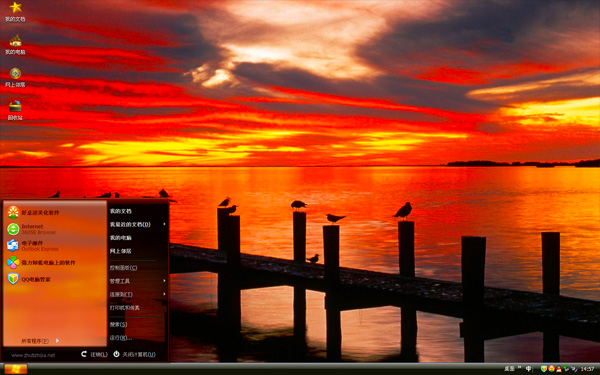The height and width of the screenshot is (375, 600).
Task: Click the 关闭计算机(U) shutdown button
Action: [134, 354]
